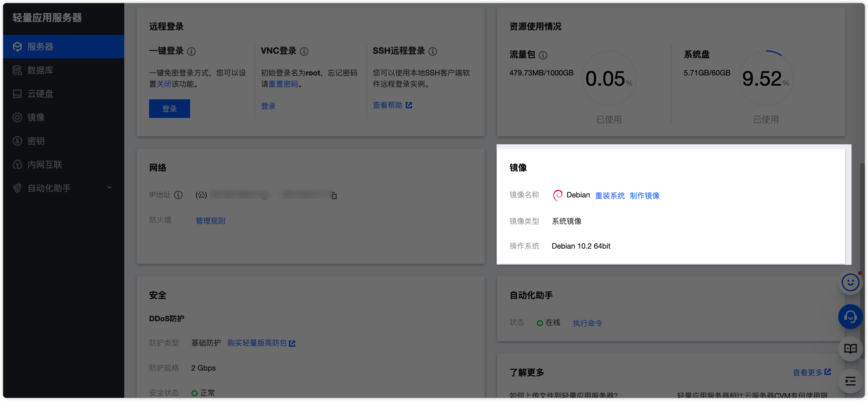The height and width of the screenshot is (401, 868).
Task: Open the 查看帮助 link
Action: 387,105
